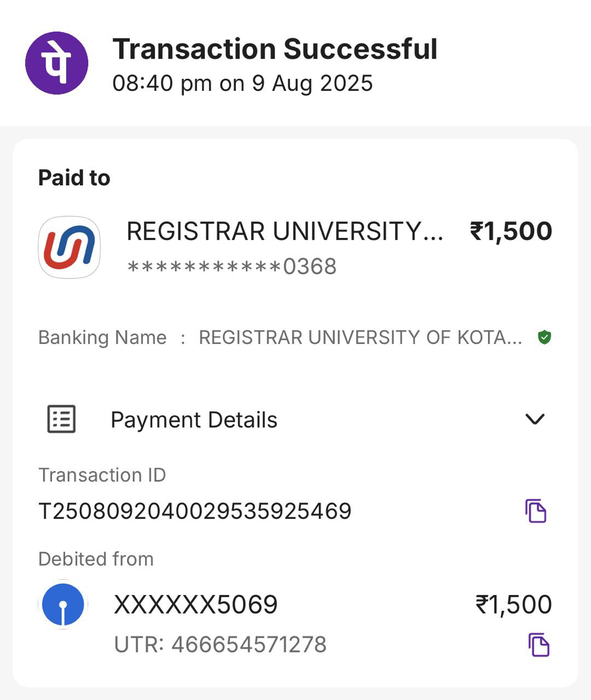Select the transaction ID number text
The height and width of the screenshot is (700, 591).
[x=195, y=511]
